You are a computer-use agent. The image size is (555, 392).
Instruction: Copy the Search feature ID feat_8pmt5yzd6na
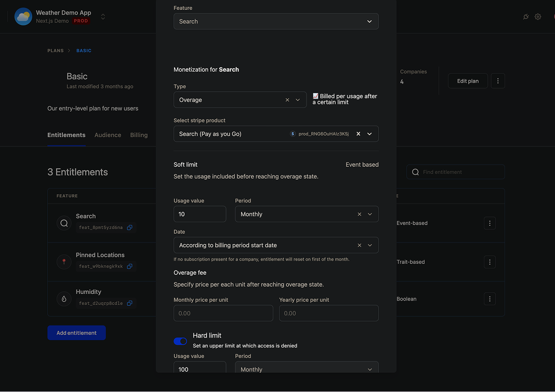click(x=130, y=227)
